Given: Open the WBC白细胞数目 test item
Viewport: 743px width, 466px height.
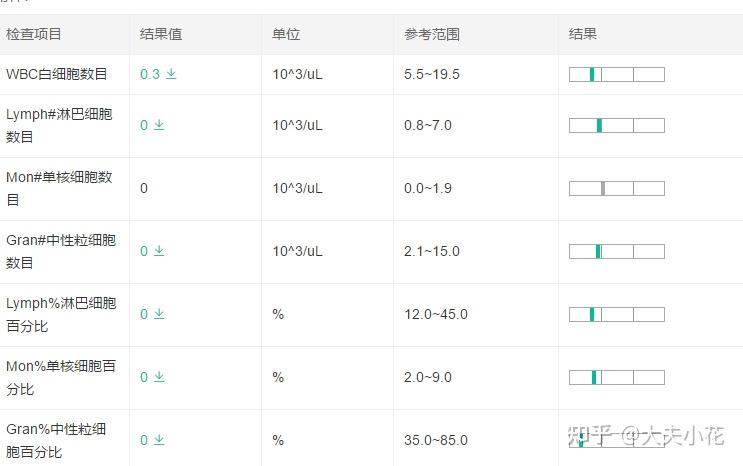Looking at the screenshot, I should [x=57, y=74].
